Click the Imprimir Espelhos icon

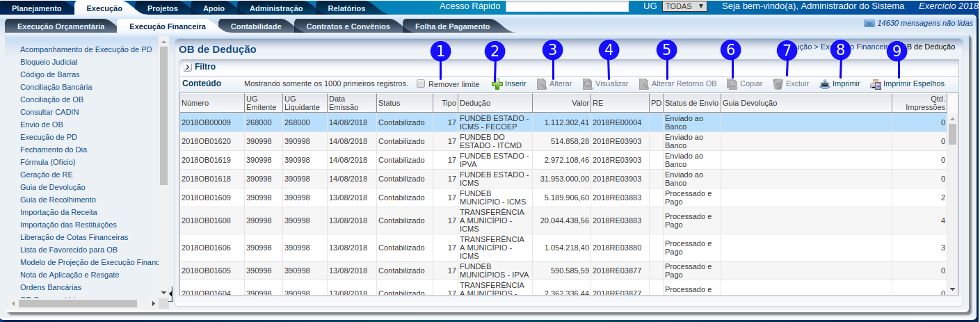tap(876, 84)
